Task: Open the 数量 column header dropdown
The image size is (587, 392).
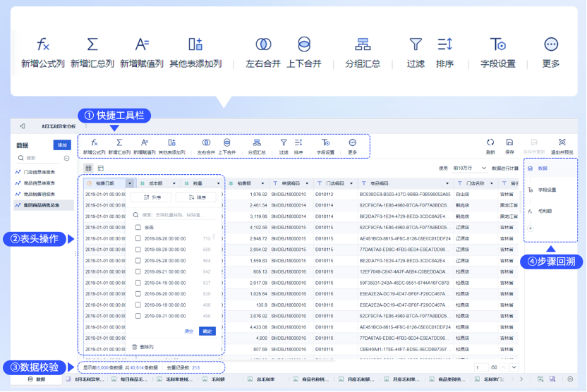Action: point(218,183)
